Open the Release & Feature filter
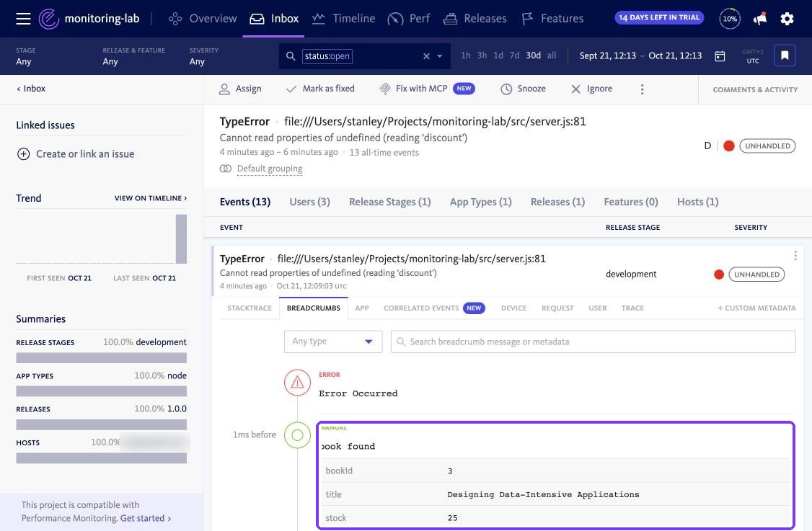Screen dimensions: 812x531 pyautogui.click(x=133, y=56)
